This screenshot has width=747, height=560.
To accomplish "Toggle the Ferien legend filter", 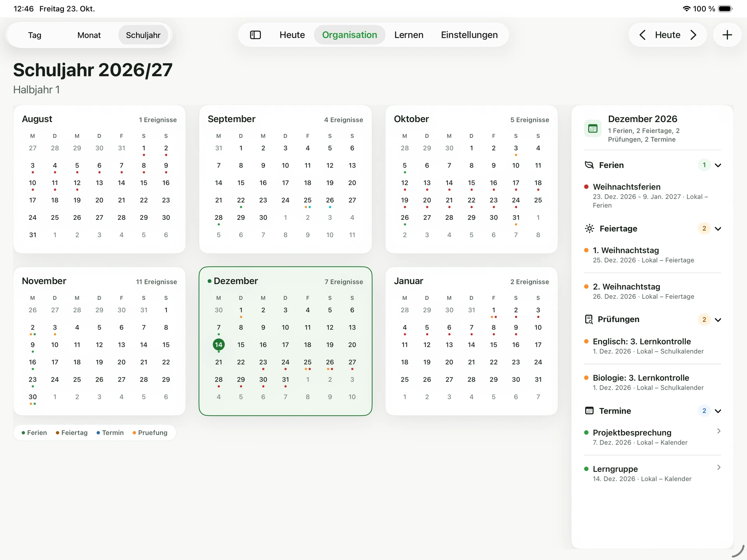I will (34, 432).
